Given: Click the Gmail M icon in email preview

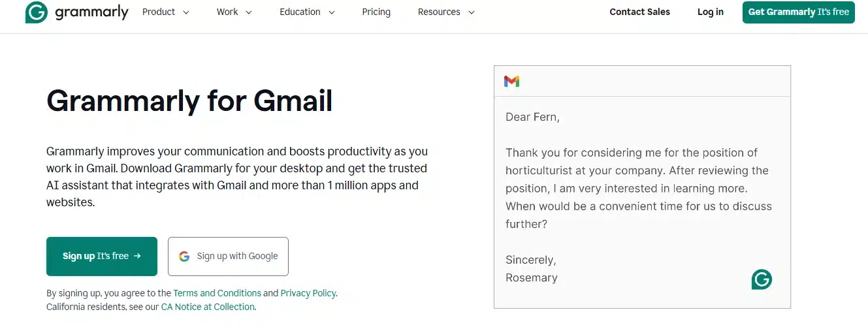Looking at the screenshot, I should pyautogui.click(x=511, y=81).
